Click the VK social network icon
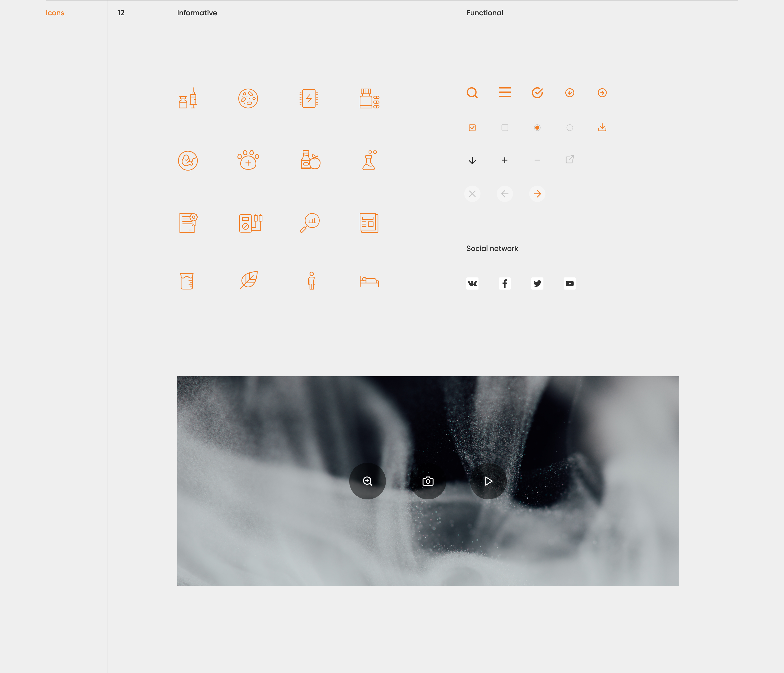Image resolution: width=784 pixels, height=673 pixels. click(x=472, y=283)
